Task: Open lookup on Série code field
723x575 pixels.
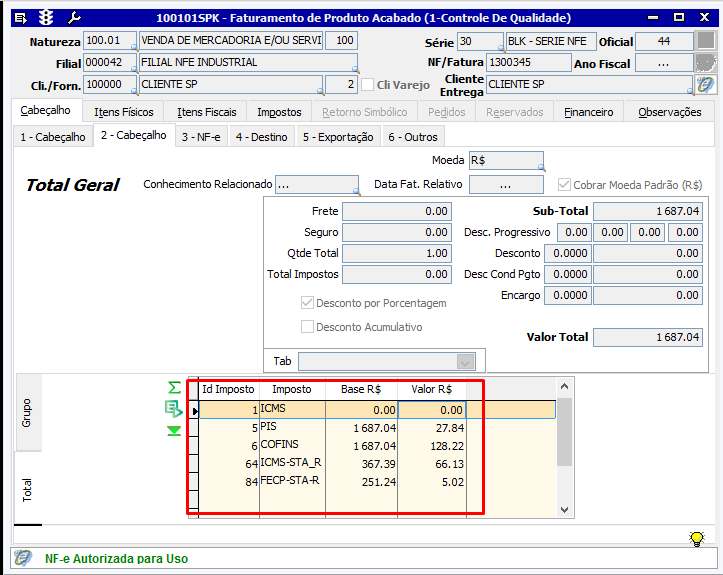Action: pyautogui.click(x=501, y=47)
